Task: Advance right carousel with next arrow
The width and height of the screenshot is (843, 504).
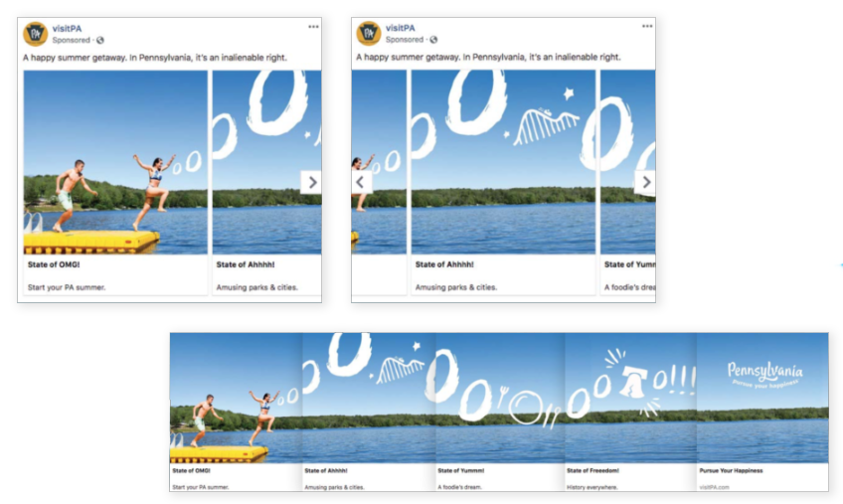Action: [x=645, y=182]
